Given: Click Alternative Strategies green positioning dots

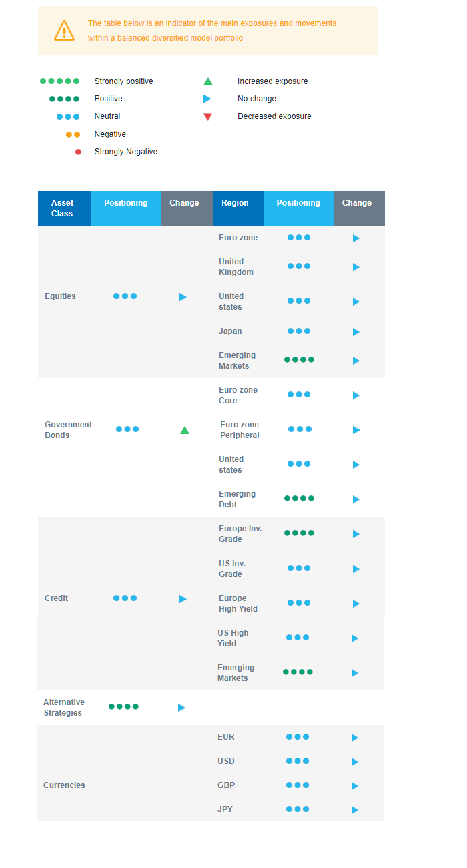Looking at the screenshot, I should 123,706.
